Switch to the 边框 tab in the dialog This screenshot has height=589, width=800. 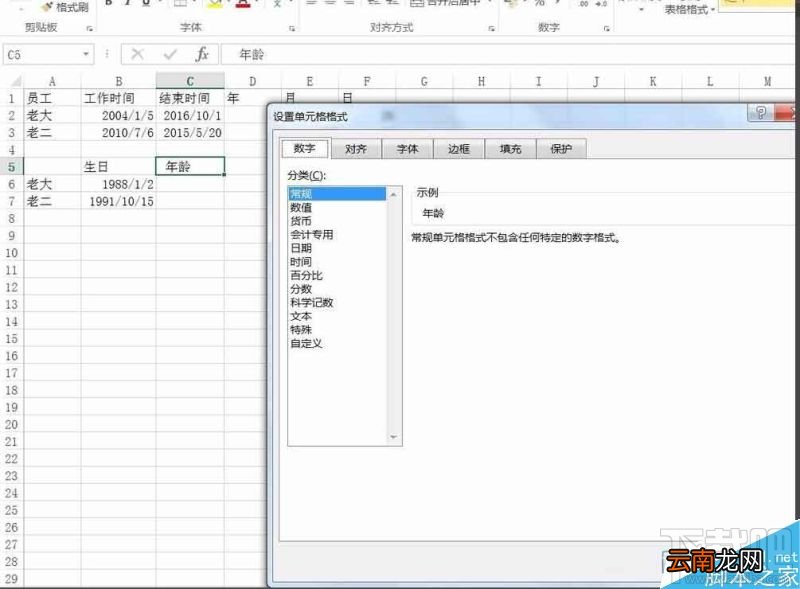(458, 149)
